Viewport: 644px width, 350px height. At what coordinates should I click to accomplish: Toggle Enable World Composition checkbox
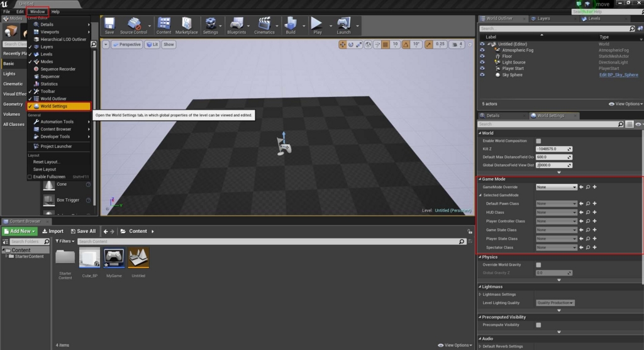tap(538, 141)
